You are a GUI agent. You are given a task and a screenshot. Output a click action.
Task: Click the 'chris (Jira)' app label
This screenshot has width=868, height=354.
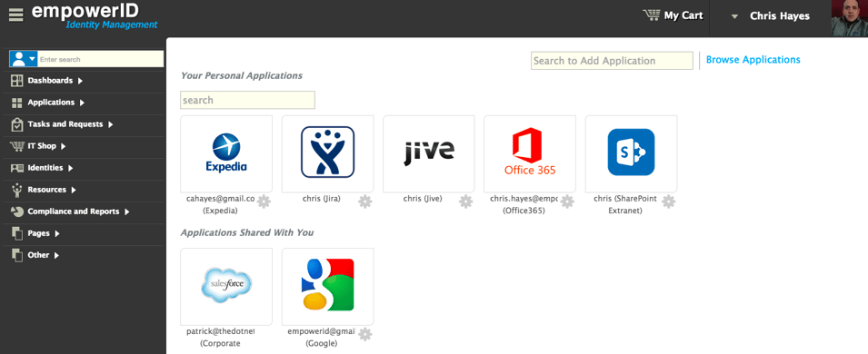pos(321,199)
